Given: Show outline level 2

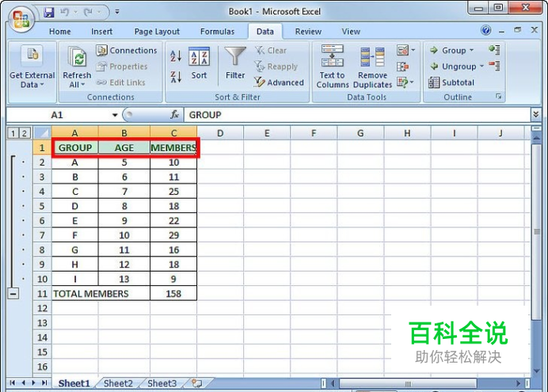Looking at the screenshot, I should coord(24,133).
